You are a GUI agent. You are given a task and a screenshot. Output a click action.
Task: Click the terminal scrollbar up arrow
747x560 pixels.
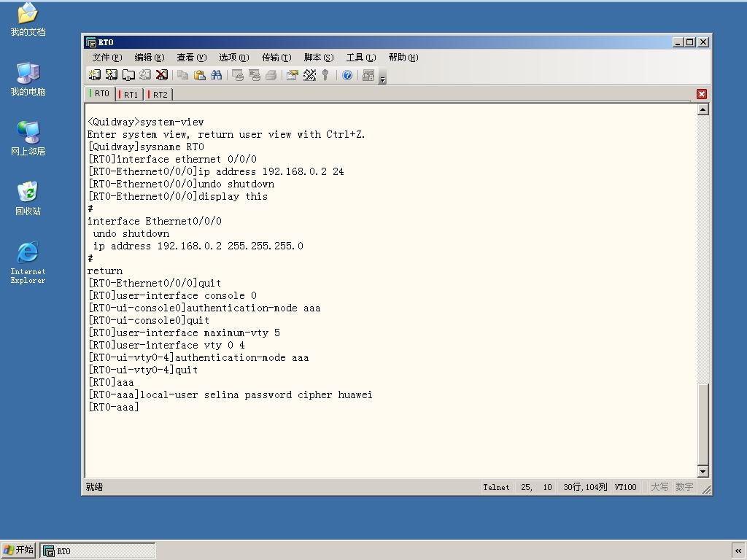(703, 109)
